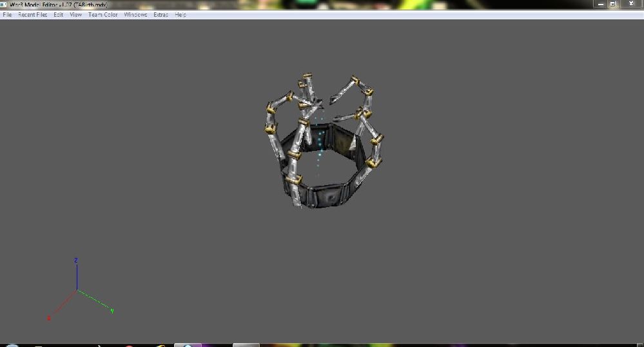
Task: Open the Recent Files menu
Action: click(32, 14)
